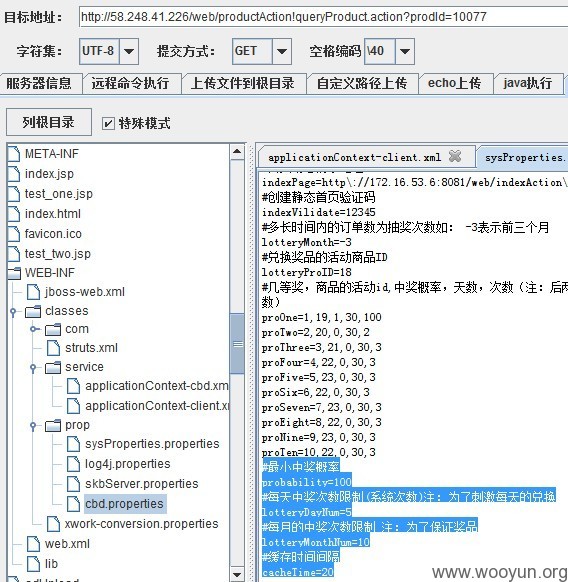Click the line proOne=1,19,1,30,100
This screenshot has height=582, width=568.
[321, 317]
